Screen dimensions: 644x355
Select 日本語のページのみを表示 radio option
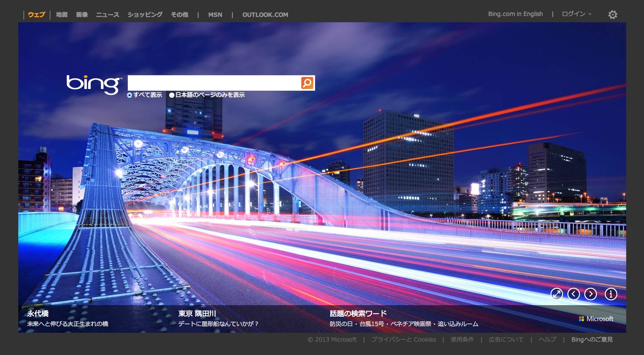(172, 95)
